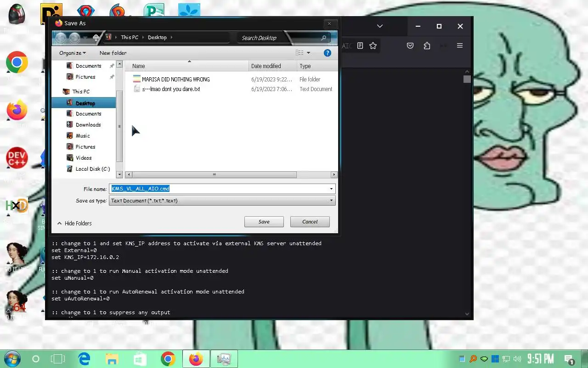Select This PC in navigation tree
The image size is (588, 368).
pyautogui.click(x=81, y=92)
